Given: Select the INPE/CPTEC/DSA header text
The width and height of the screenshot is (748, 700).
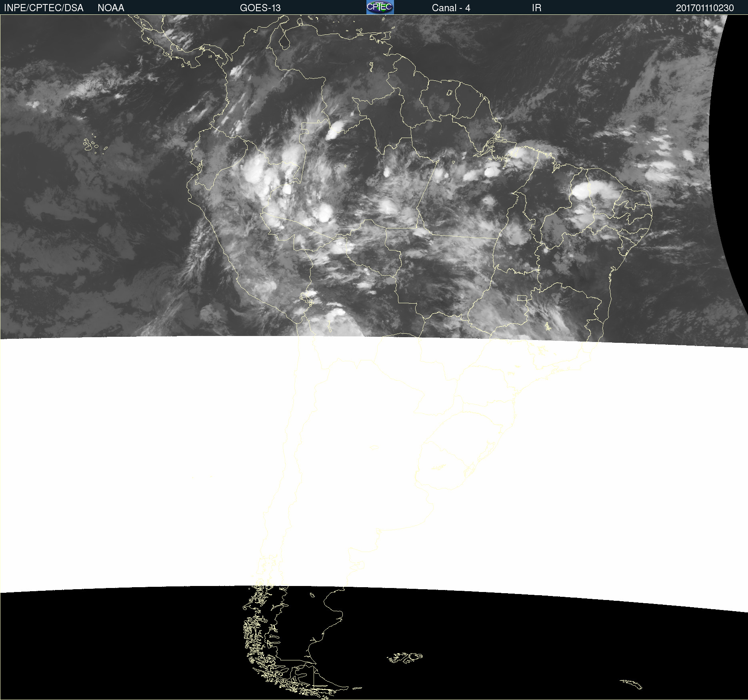Looking at the screenshot, I should tap(44, 8).
